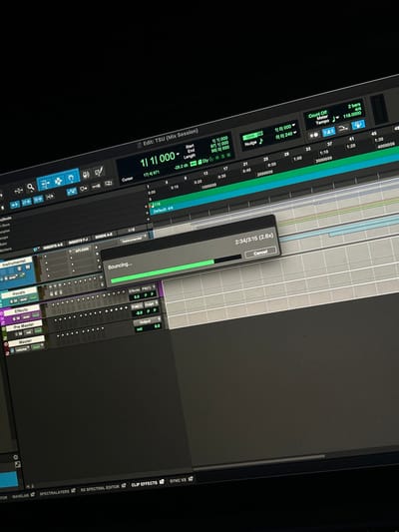The image size is (399, 532).
Task: Toggle the green button on the Pre Master track
Action: (x=38, y=330)
